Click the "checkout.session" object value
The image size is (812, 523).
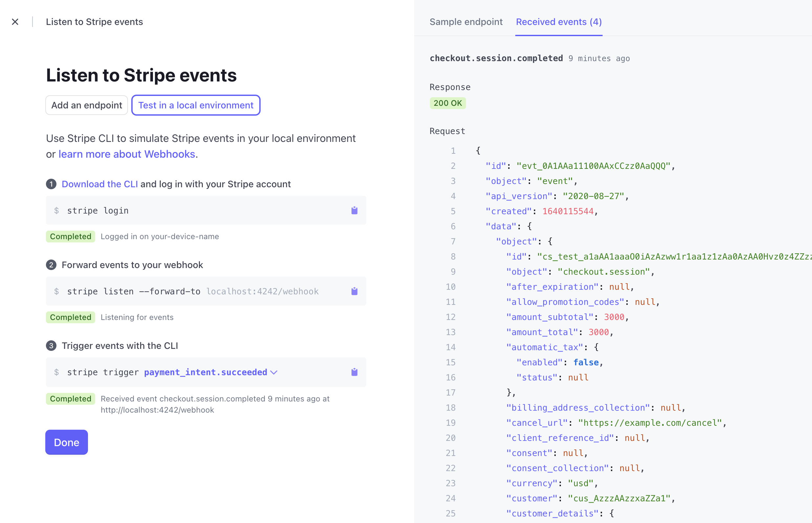pos(604,271)
